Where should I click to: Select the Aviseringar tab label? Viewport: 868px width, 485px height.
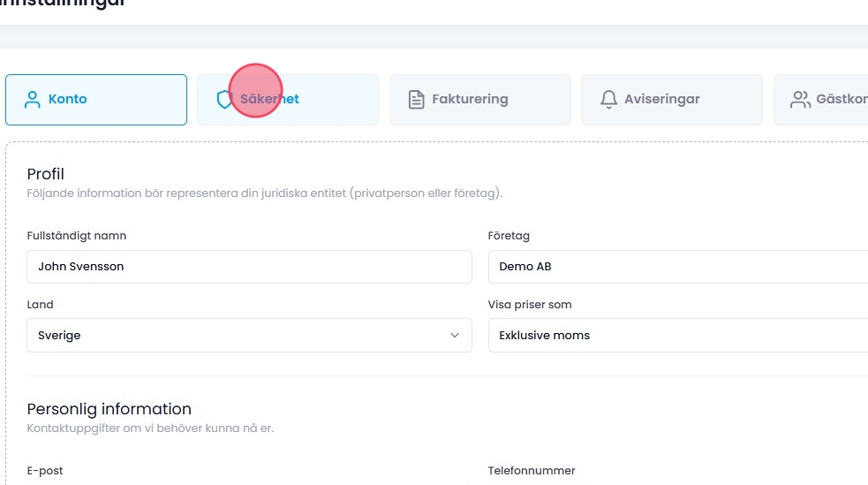pyautogui.click(x=661, y=100)
